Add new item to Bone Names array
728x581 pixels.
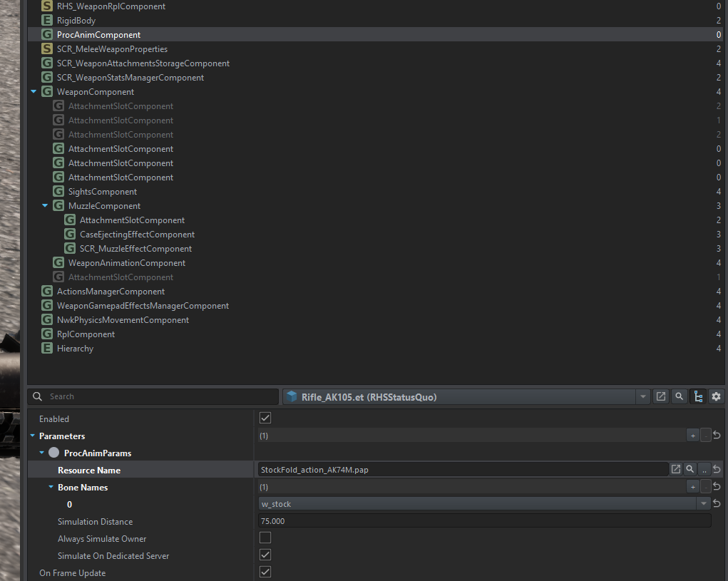[x=692, y=487]
